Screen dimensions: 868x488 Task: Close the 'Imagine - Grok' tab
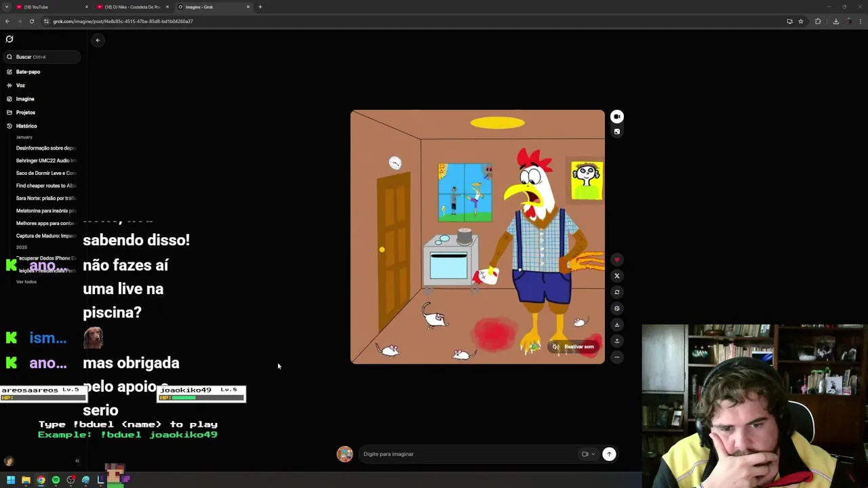248,7
